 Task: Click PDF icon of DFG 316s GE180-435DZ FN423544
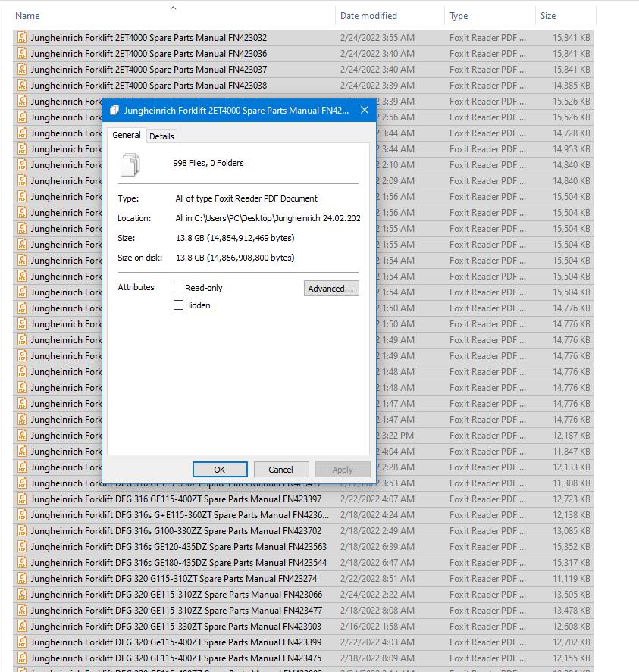point(22,562)
